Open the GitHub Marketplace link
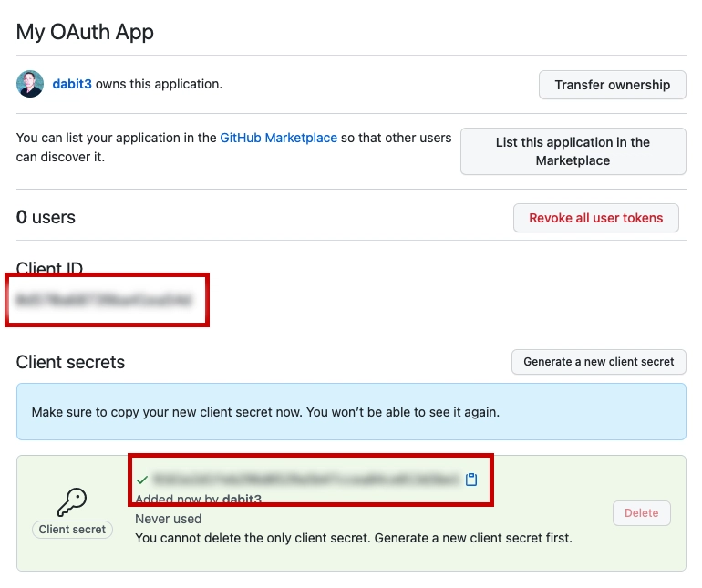 278,138
